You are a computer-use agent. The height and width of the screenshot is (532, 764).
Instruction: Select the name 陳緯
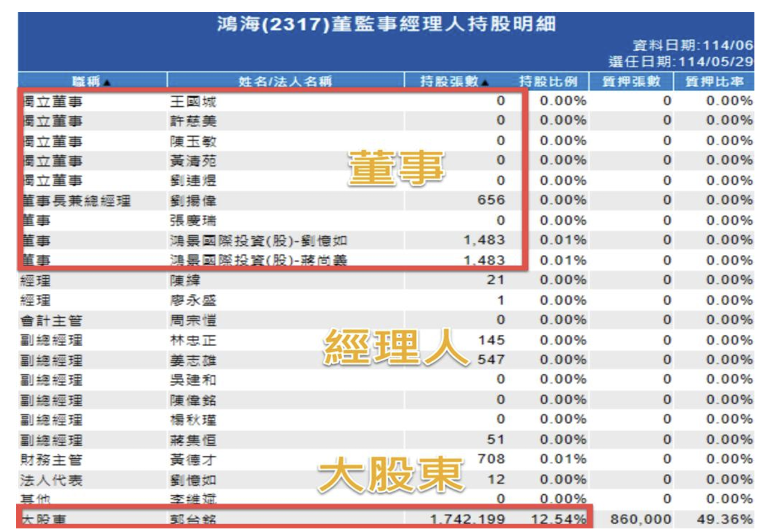click(185, 280)
